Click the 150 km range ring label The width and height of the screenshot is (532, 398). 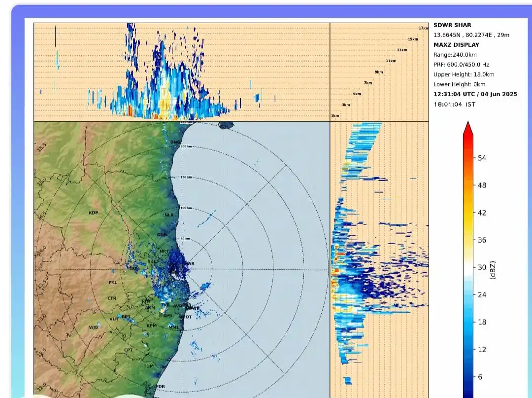click(186, 177)
